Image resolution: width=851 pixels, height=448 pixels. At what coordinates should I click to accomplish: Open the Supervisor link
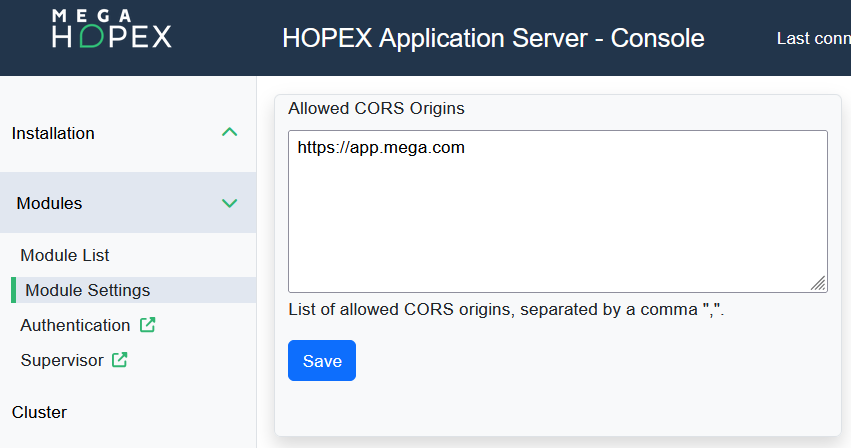[62, 360]
